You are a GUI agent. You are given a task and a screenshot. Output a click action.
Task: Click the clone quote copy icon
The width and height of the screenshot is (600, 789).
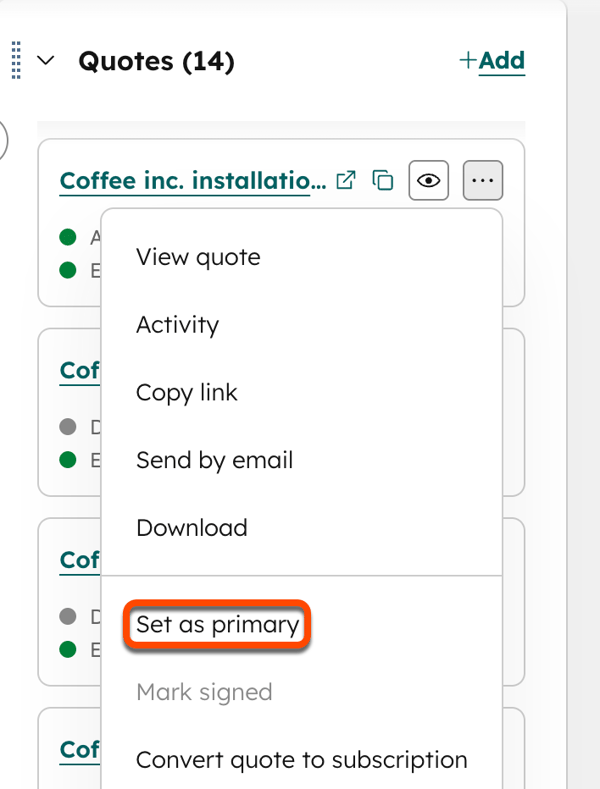tap(383, 180)
